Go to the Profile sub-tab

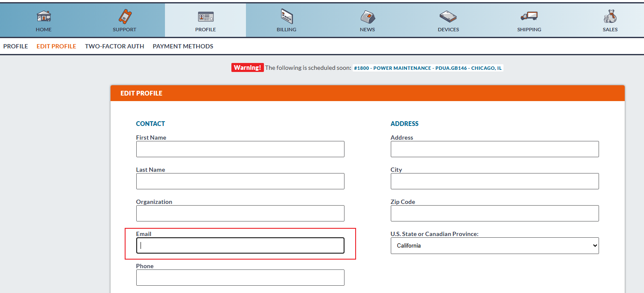click(x=15, y=46)
